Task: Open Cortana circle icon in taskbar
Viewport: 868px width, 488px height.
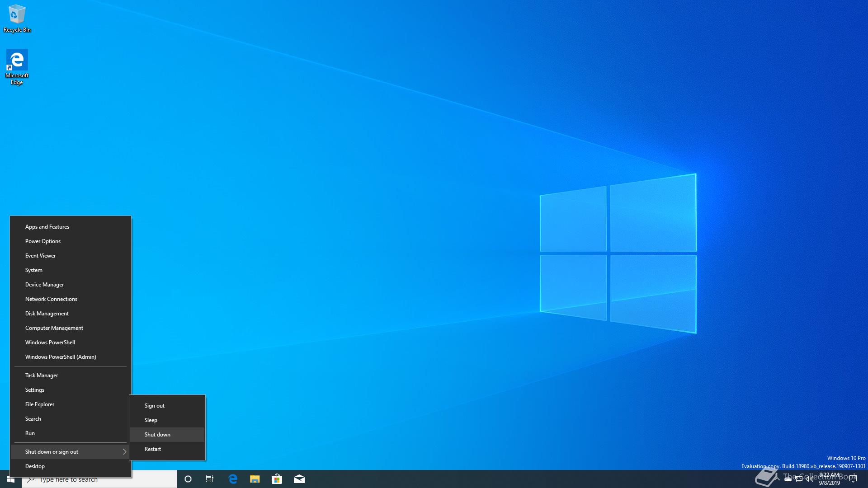Action: pyautogui.click(x=188, y=479)
